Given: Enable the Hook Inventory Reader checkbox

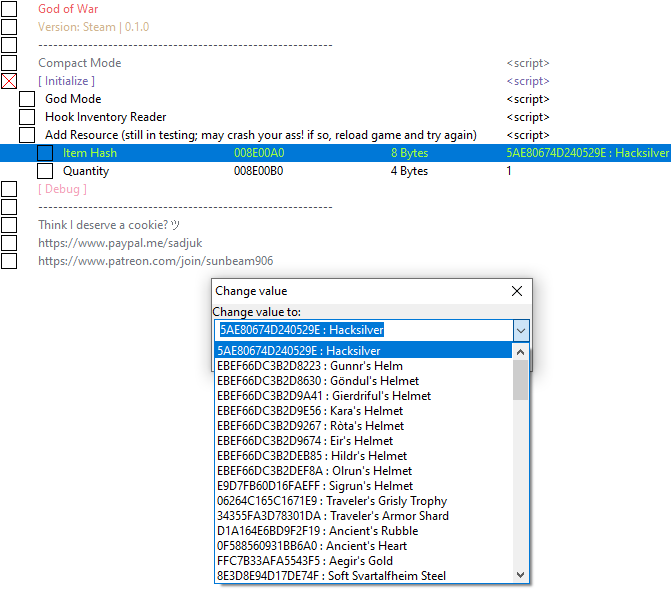Looking at the screenshot, I should point(27,117).
